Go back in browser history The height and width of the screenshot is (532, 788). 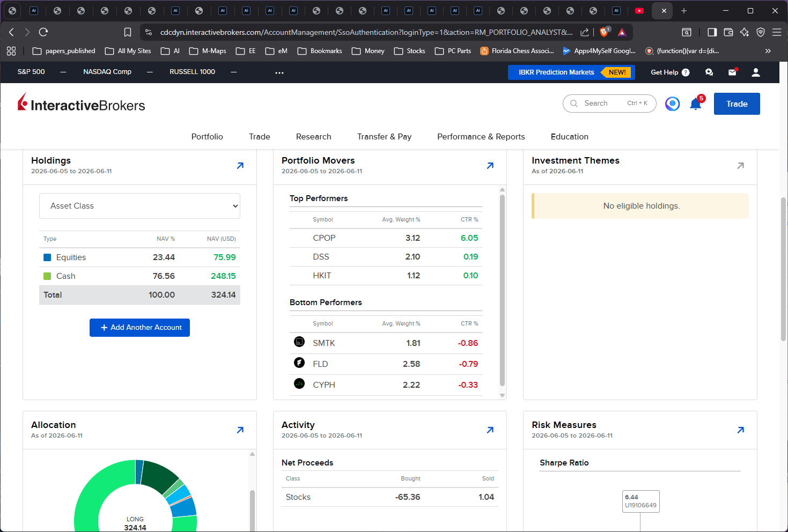tap(11, 32)
